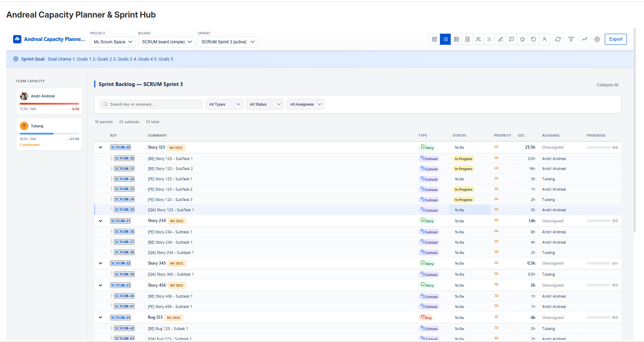Viewport: 644px width, 342px height.
Task: Click the Export button
Action: click(x=615, y=39)
